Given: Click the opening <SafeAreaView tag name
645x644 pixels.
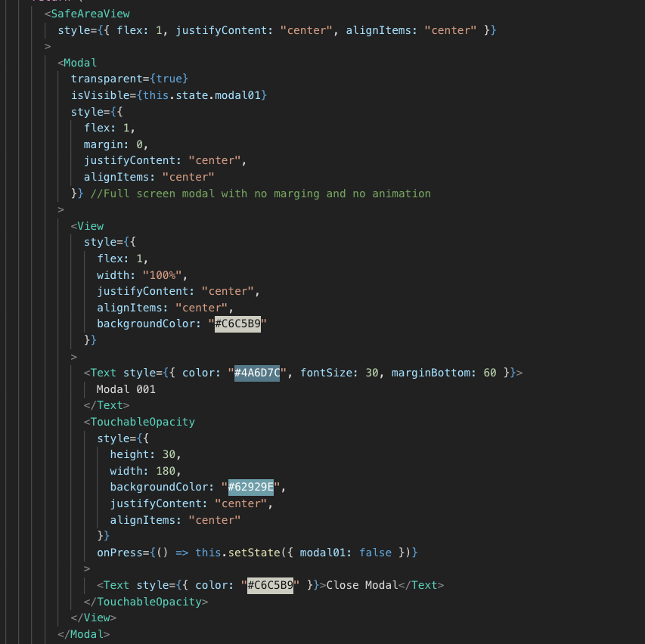Looking at the screenshot, I should tap(90, 14).
